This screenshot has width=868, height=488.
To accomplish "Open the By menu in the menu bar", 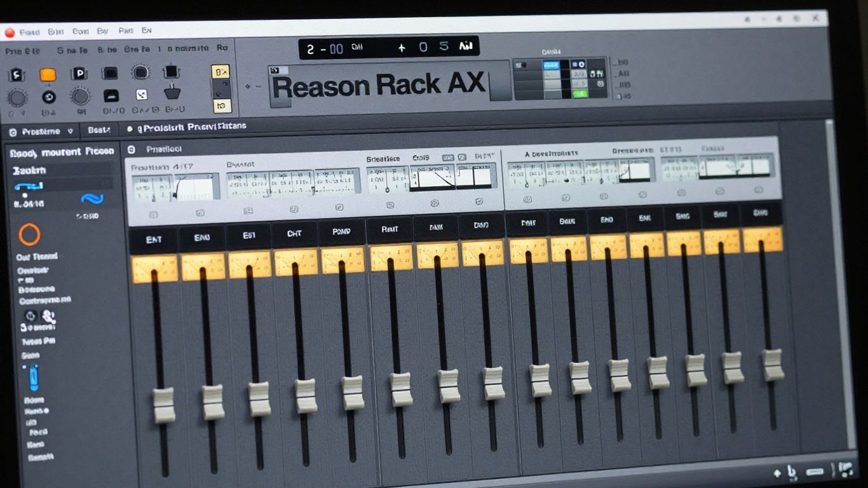I will click(102, 30).
